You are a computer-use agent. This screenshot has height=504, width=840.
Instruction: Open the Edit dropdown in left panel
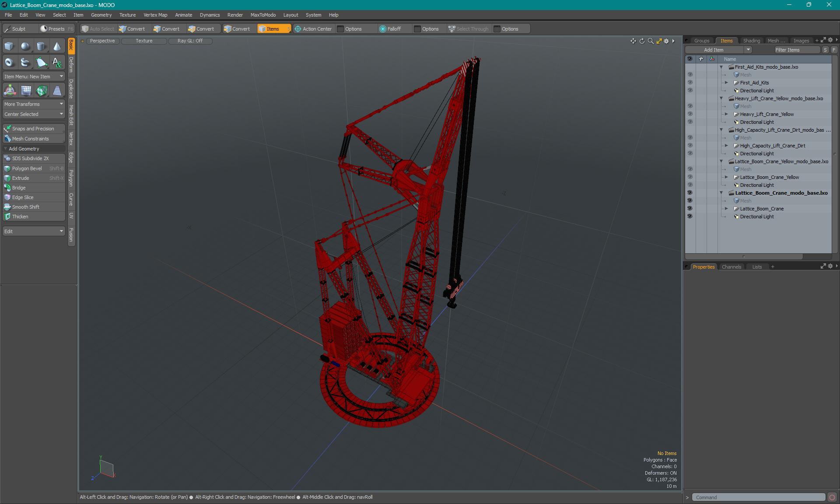[x=34, y=231]
